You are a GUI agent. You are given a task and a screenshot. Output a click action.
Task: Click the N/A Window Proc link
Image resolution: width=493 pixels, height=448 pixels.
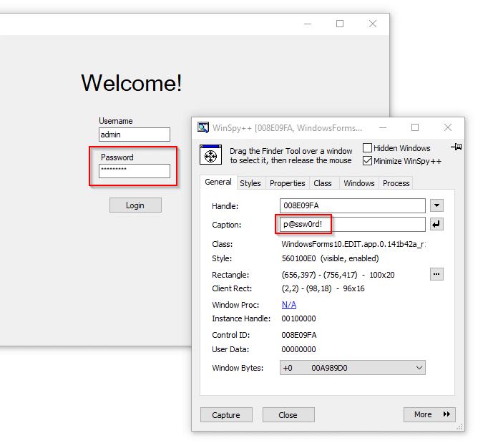point(289,305)
